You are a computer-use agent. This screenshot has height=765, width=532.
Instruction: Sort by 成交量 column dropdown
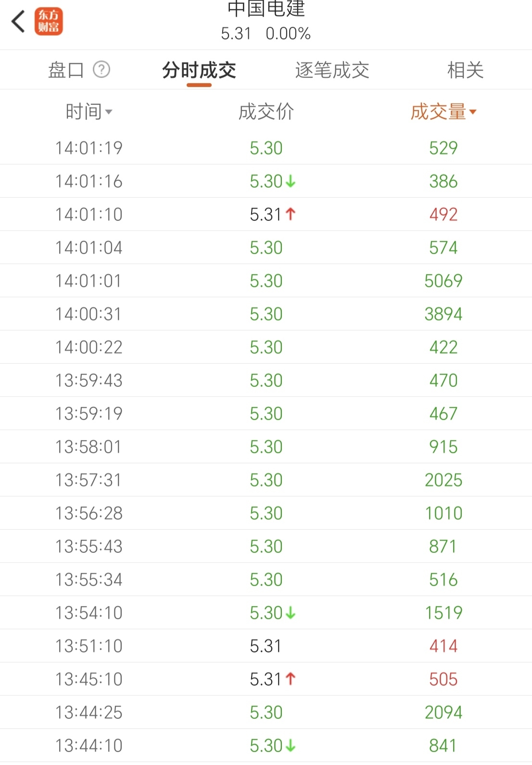443,112
